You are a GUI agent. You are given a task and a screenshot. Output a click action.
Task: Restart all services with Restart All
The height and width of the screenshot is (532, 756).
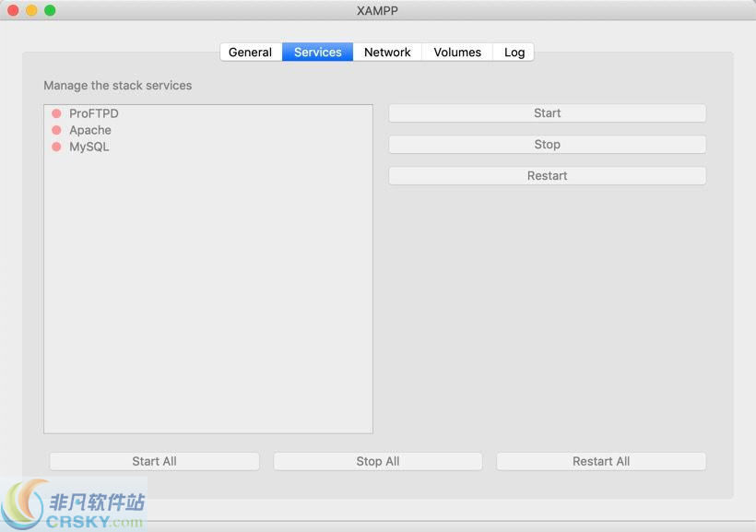[601, 462]
